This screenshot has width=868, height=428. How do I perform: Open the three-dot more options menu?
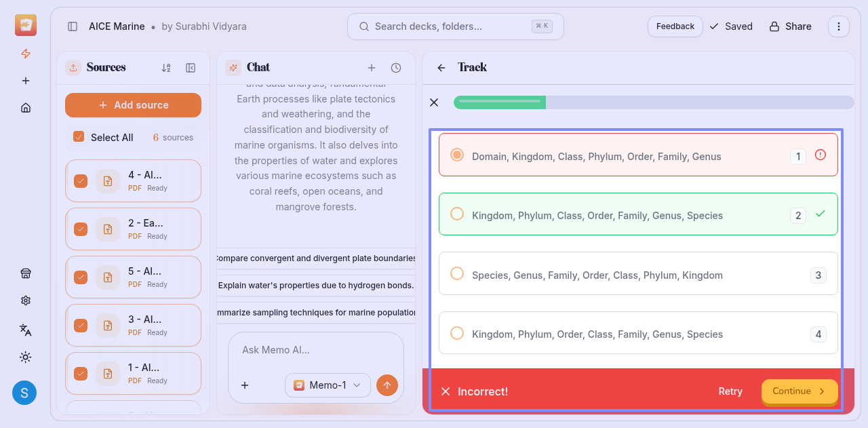839,26
